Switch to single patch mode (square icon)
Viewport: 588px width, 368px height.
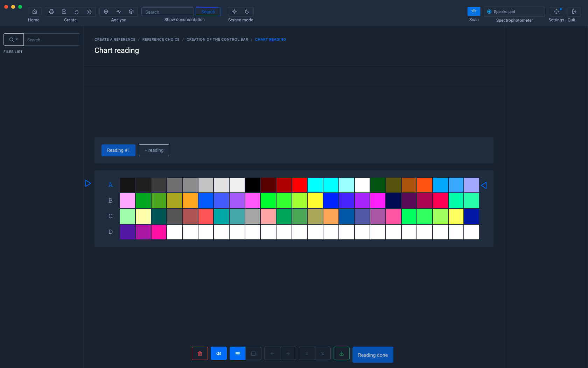[x=253, y=353]
